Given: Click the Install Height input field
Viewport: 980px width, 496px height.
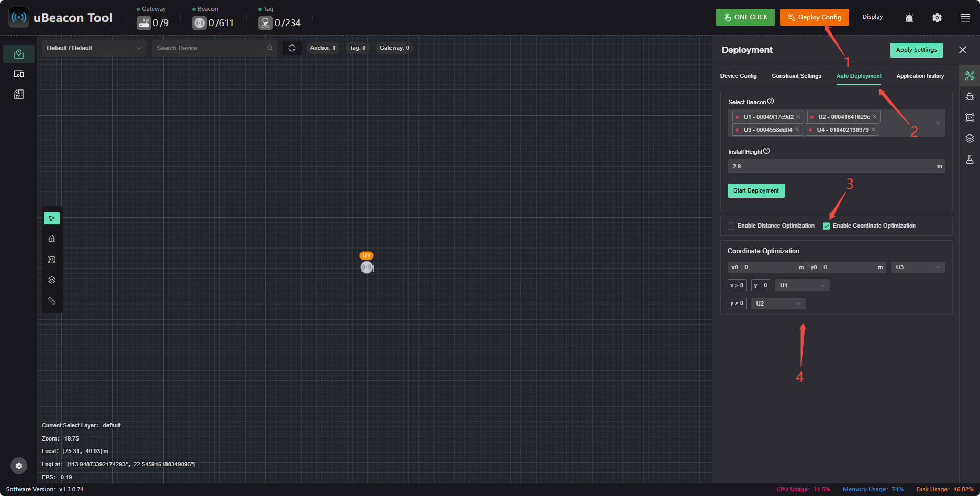Looking at the screenshot, I should coord(836,166).
